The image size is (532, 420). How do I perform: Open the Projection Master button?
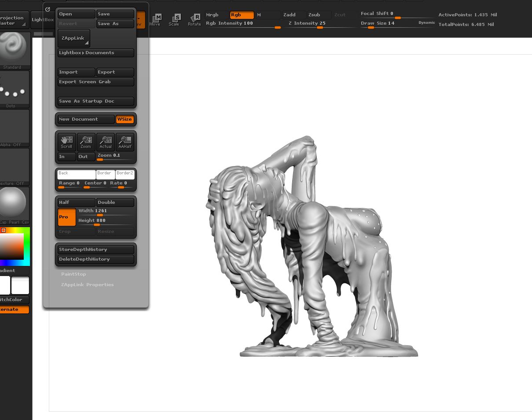click(14, 20)
